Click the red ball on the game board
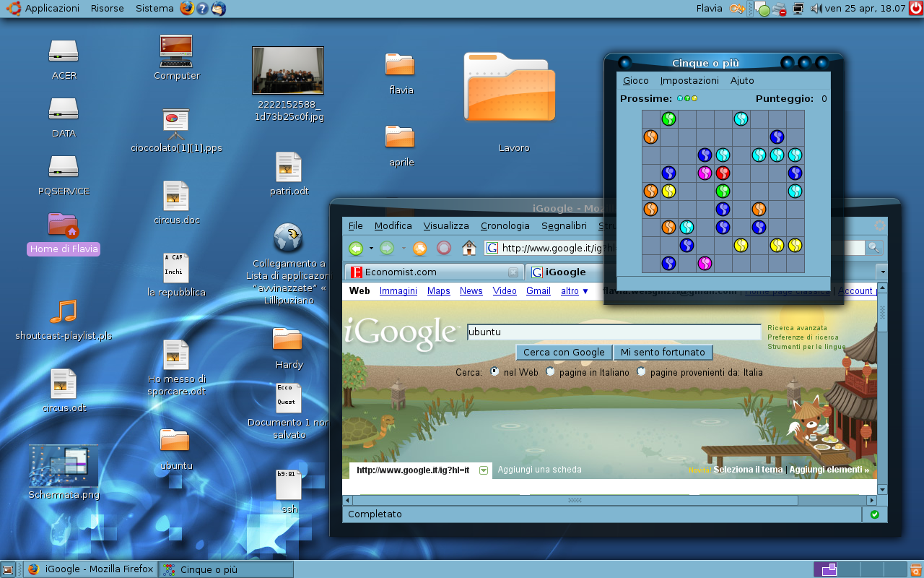Image resolution: width=924 pixels, height=578 pixels. (x=723, y=173)
